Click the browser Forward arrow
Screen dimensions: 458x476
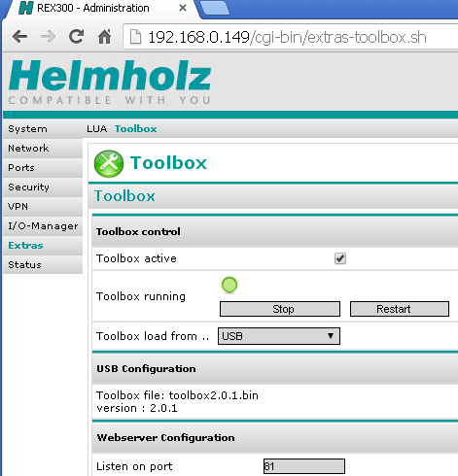[48, 37]
